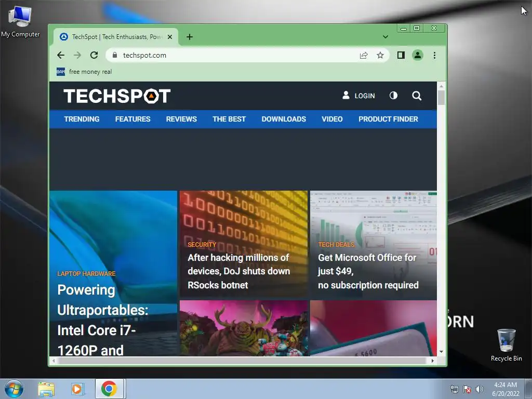The width and height of the screenshot is (532, 399).
Task: Click the horizontal scrollbar right arrow
Action: [433, 361]
